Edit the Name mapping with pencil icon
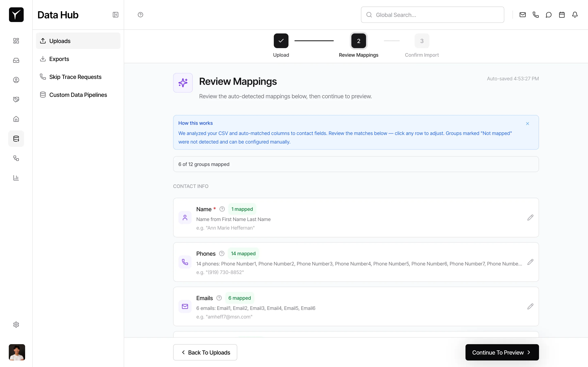The image size is (588, 367). [530, 218]
